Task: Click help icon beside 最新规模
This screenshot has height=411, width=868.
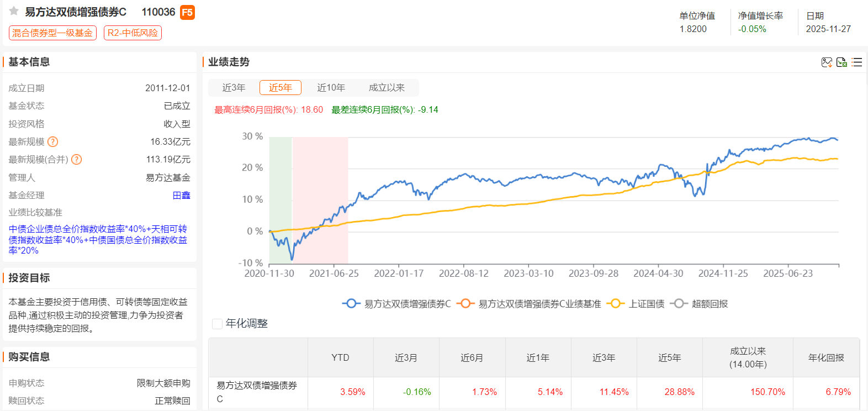Action: click(53, 142)
